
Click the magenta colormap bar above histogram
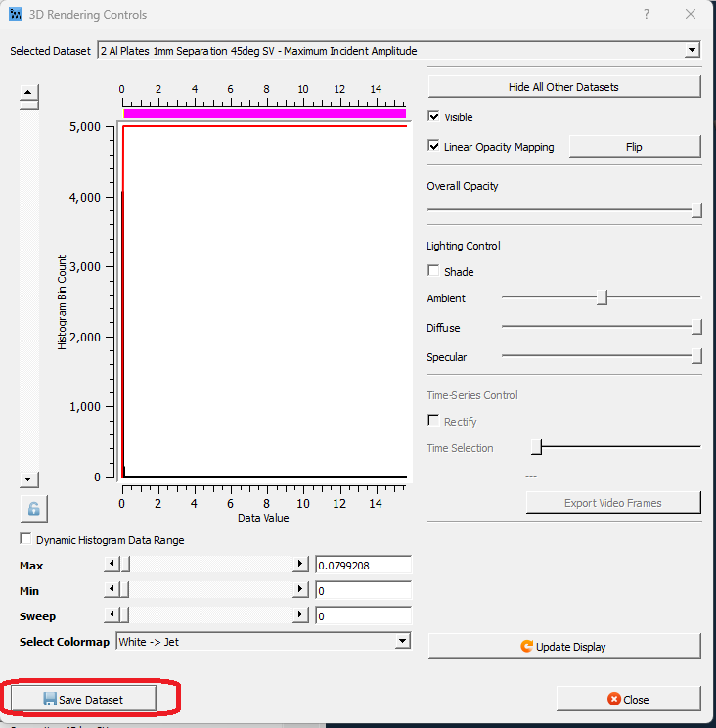(264, 114)
